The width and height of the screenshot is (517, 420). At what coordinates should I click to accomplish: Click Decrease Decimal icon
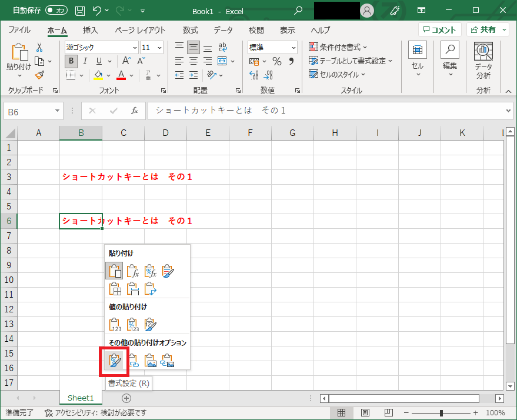268,75
